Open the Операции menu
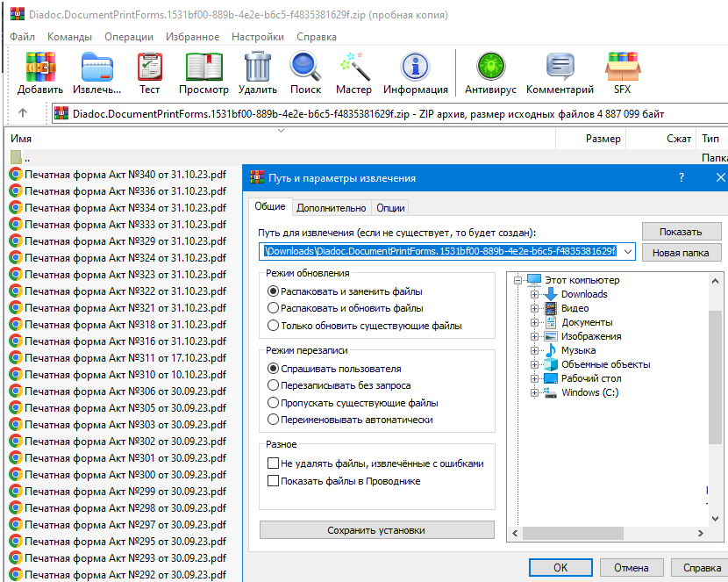Screen dimensions: 728x582 [x=129, y=37]
